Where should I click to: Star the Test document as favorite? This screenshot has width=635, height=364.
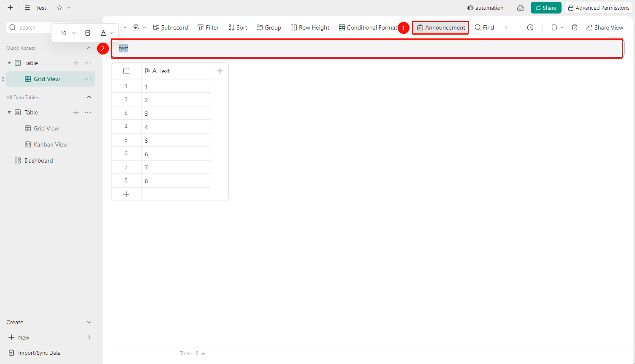coord(60,8)
